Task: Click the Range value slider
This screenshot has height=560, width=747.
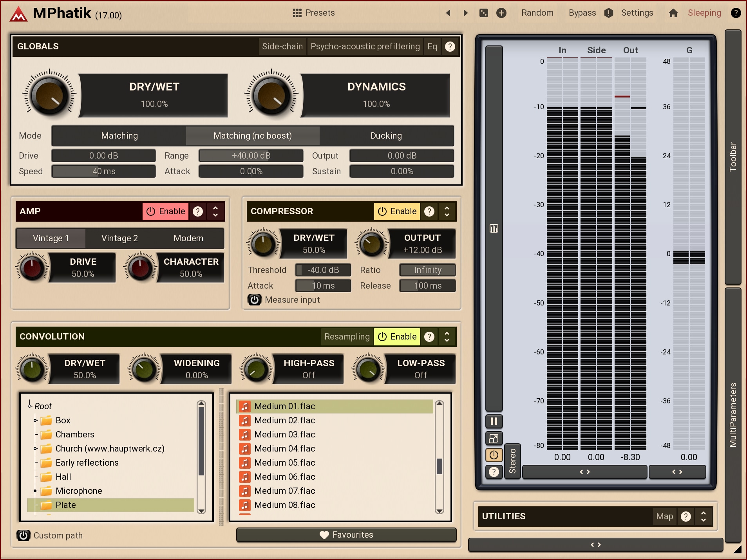Action: click(x=251, y=156)
